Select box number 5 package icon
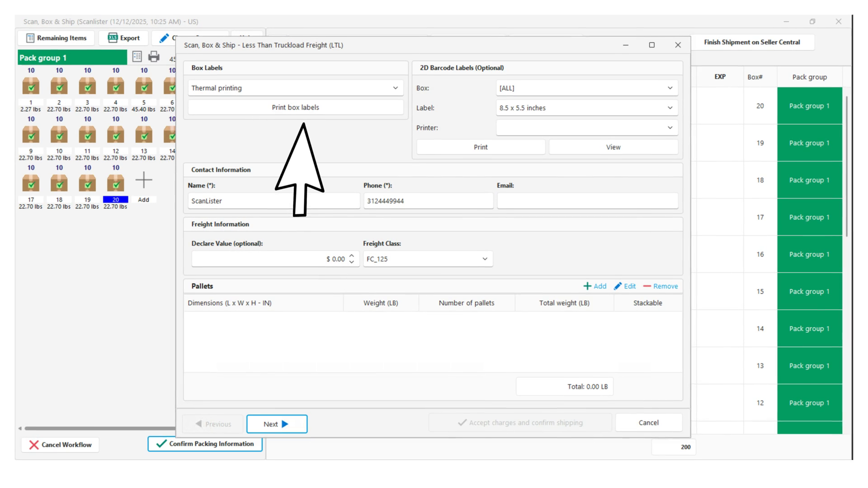This screenshot has width=868, height=488. coord(144,85)
